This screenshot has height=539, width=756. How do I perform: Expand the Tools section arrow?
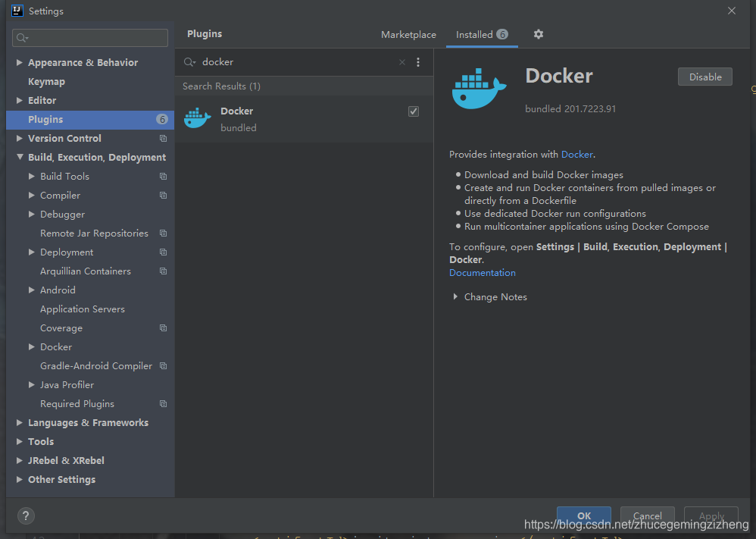[x=19, y=441]
